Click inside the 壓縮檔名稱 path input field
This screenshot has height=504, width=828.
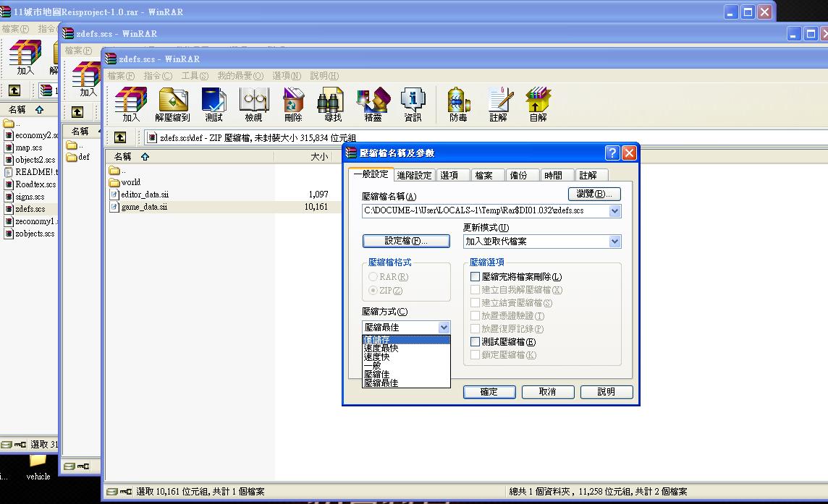pos(486,211)
